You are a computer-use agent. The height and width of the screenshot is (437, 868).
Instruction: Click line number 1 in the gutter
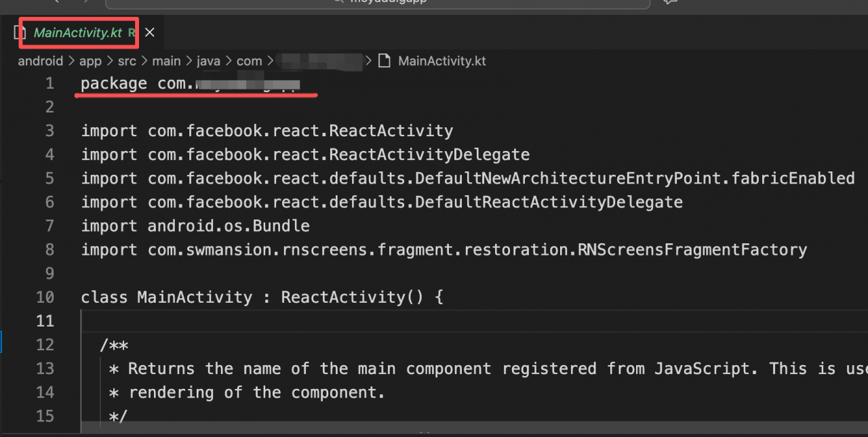49,83
